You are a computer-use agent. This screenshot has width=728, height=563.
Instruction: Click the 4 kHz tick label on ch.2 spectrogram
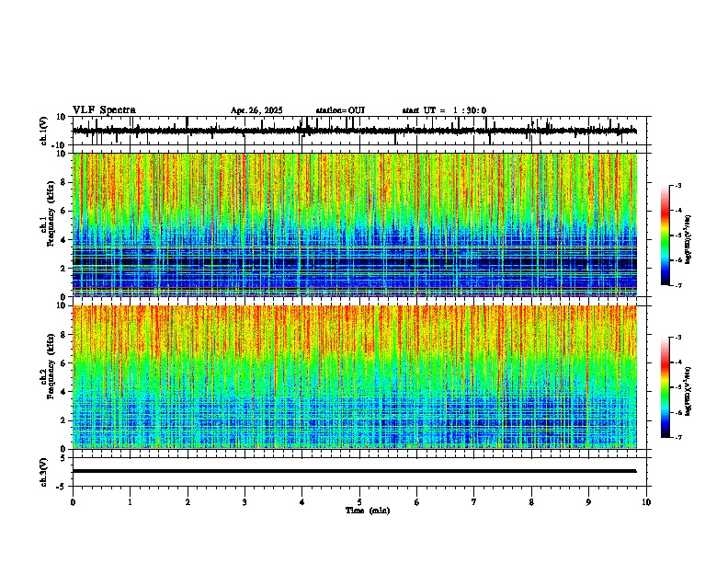click(64, 392)
